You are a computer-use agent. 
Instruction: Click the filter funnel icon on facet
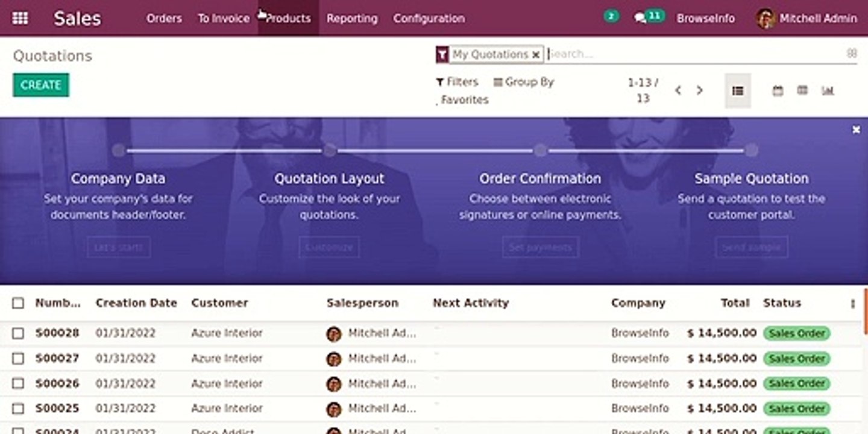click(x=442, y=54)
